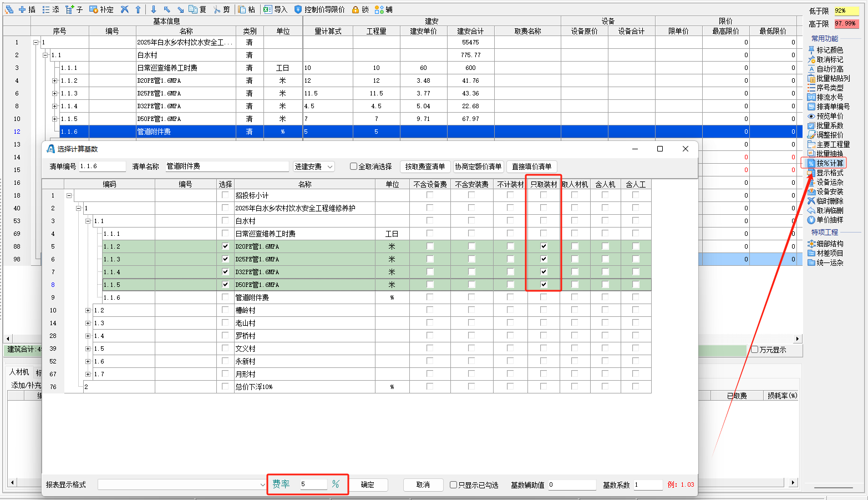Switch to 直接填价清单

tap(531, 166)
